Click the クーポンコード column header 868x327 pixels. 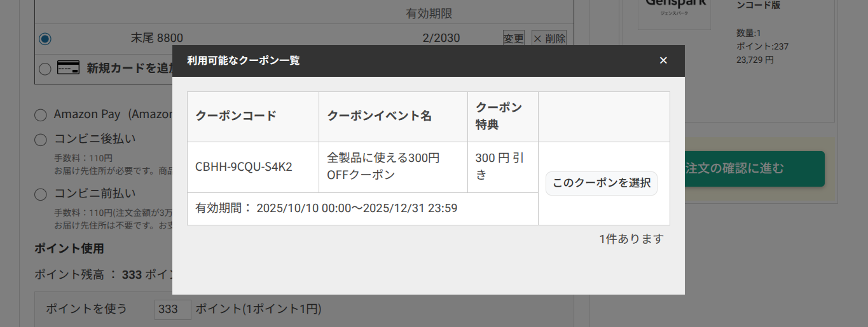[x=236, y=116]
